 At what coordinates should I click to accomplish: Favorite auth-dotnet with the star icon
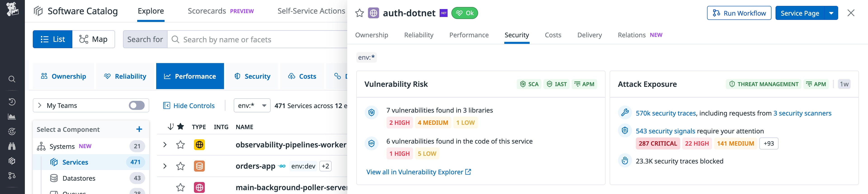[360, 13]
